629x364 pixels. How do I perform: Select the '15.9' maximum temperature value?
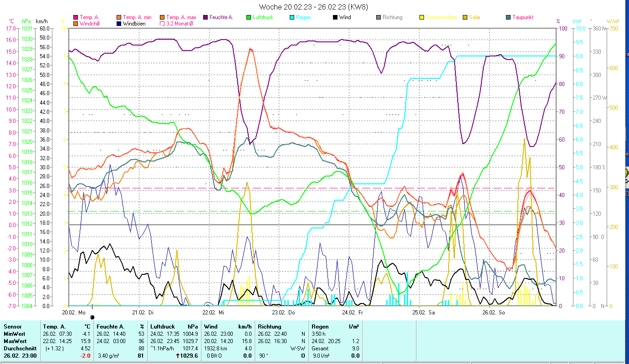(86, 341)
